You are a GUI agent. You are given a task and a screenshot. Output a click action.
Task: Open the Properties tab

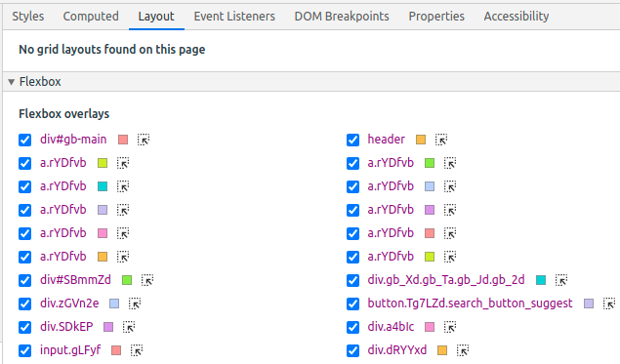pyautogui.click(x=436, y=17)
